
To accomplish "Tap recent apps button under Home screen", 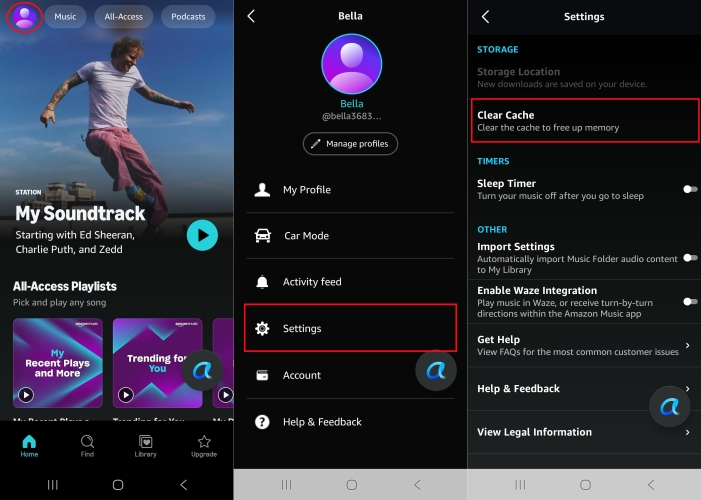I will pos(53,485).
